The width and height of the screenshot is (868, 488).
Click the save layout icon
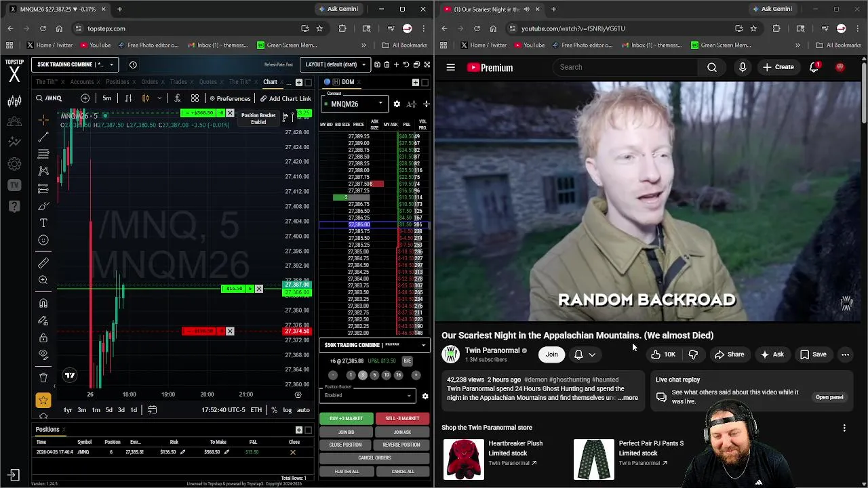pos(376,64)
